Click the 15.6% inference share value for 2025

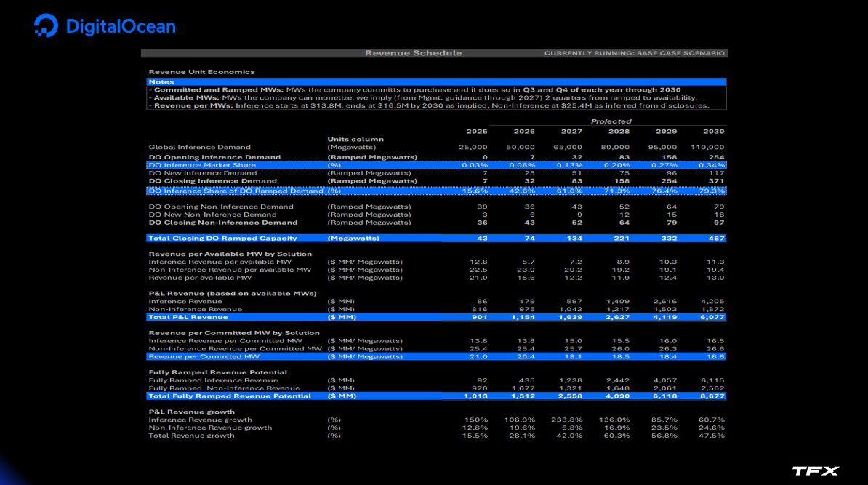pyautogui.click(x=475, y=191)
